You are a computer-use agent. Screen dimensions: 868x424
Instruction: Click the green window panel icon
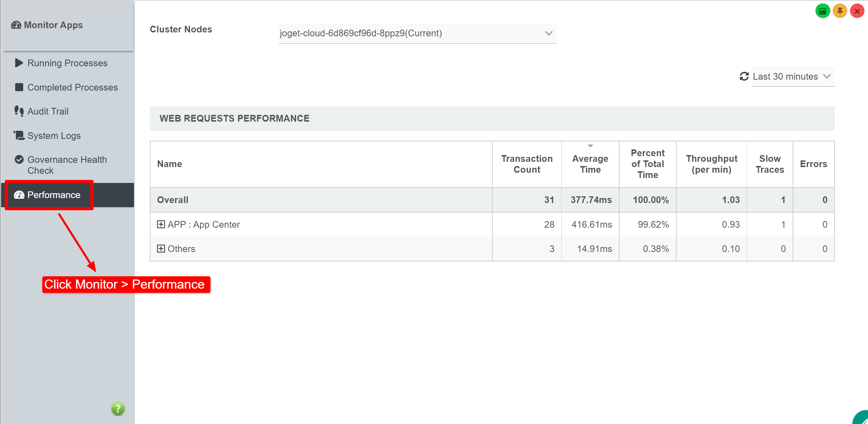coord(823,11)
